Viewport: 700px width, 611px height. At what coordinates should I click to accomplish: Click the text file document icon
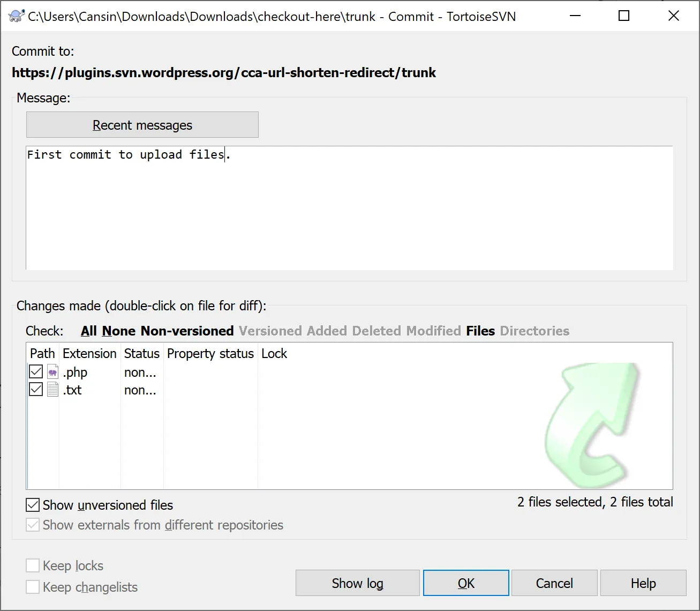52,390
